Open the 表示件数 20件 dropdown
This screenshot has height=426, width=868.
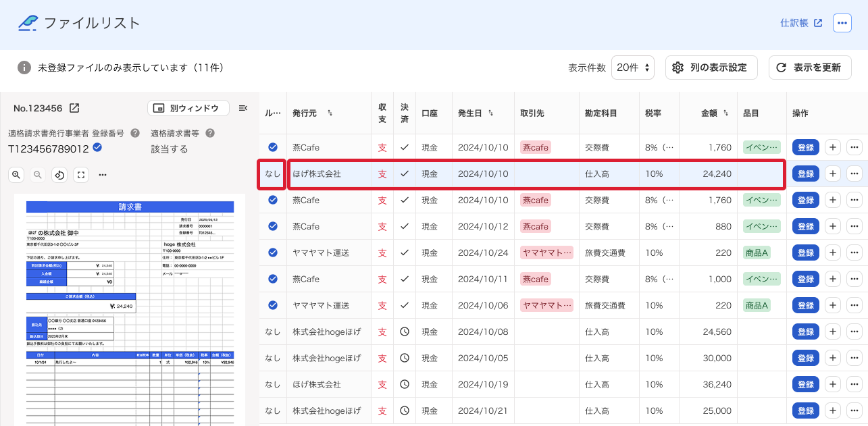[x=633, y=68]
